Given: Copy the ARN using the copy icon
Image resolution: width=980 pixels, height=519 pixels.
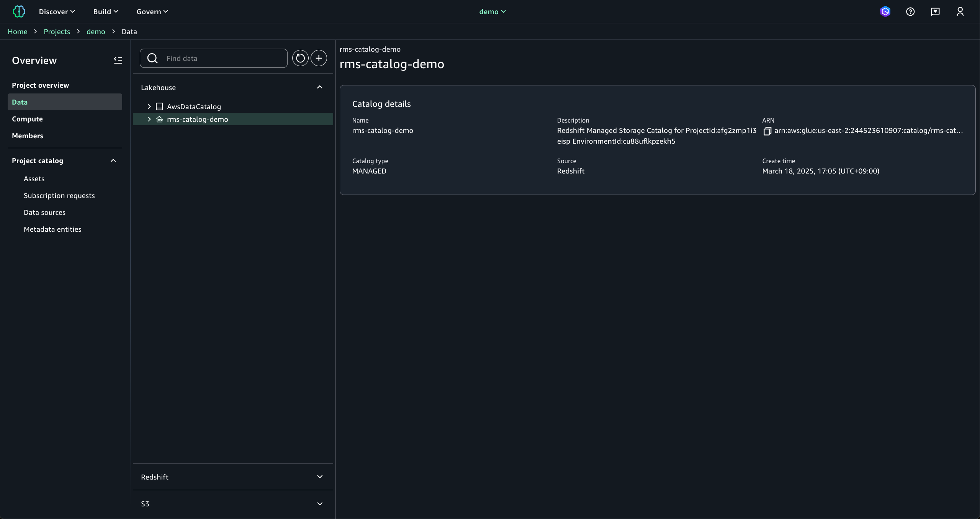Looking at the screenshot, I should point(767,131).
